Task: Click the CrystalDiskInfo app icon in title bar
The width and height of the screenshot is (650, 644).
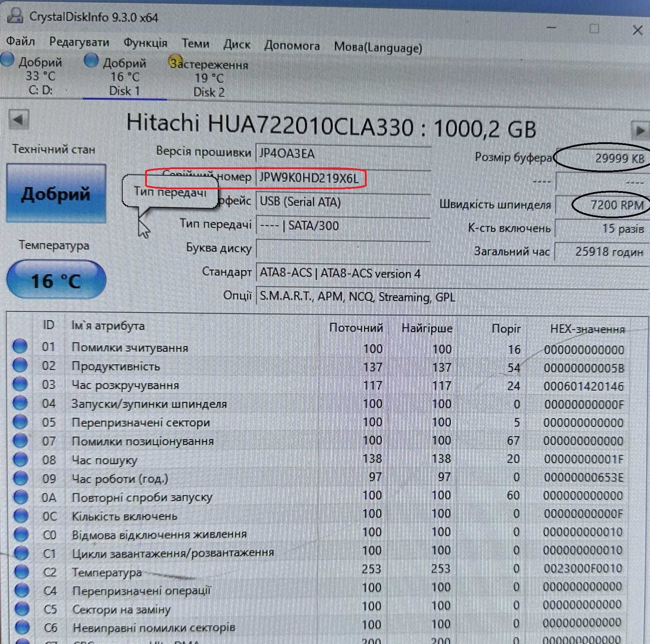Action: [x=15, y=15]
